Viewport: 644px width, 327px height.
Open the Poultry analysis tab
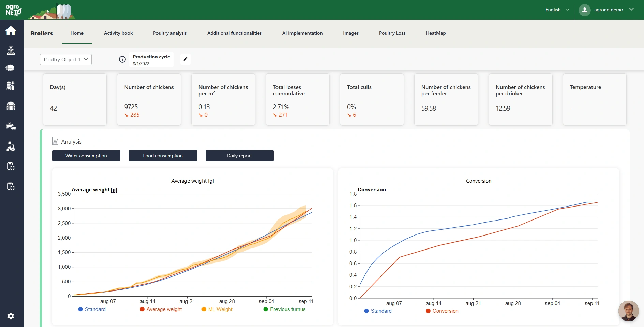pyautogui.click(x=170, y=33)
